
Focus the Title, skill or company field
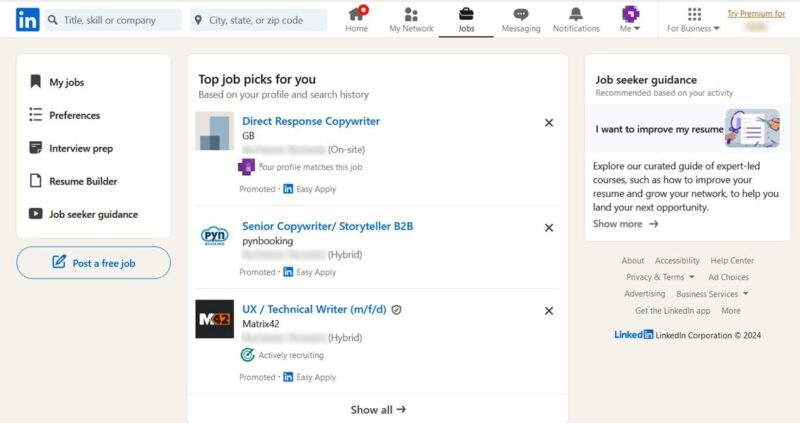(x=113, y=20)
